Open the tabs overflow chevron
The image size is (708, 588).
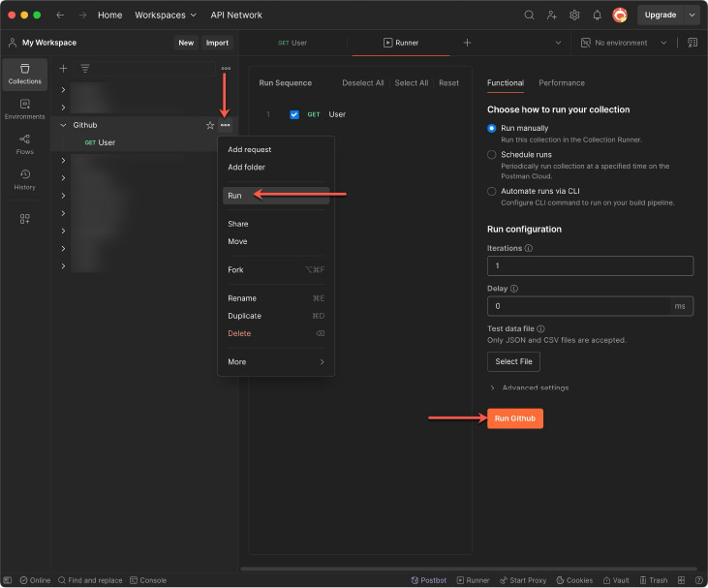coord(558,43)
